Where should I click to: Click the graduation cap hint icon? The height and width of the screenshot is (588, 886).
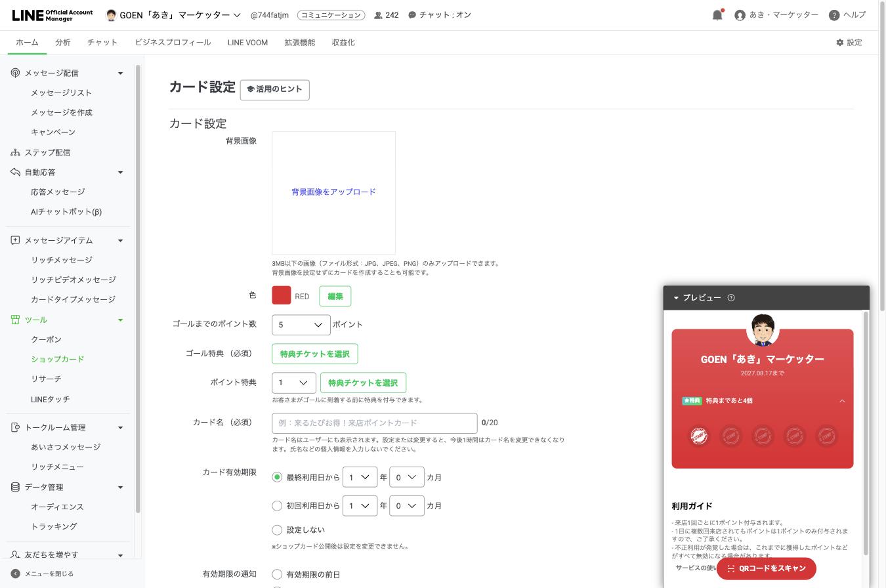point(250,89)
